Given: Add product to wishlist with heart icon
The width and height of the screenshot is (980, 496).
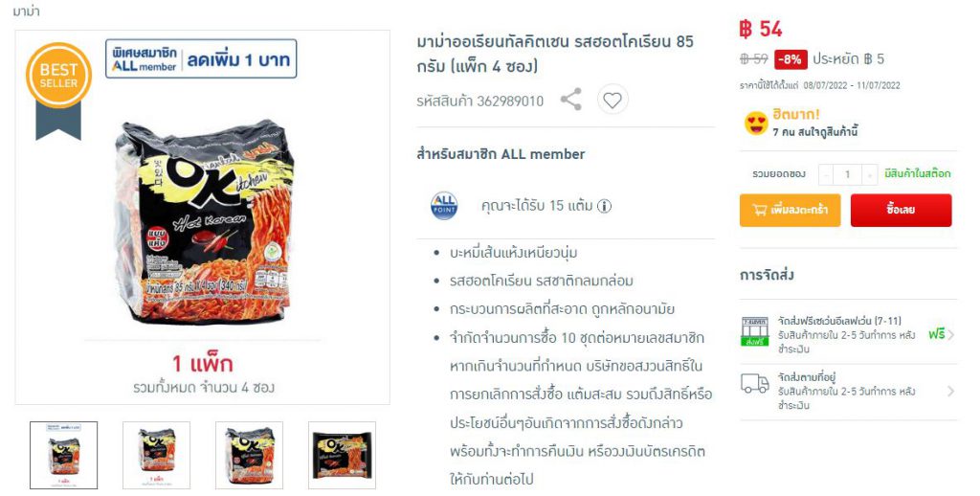Looking at the screenshot, I should tap(612, 100).
